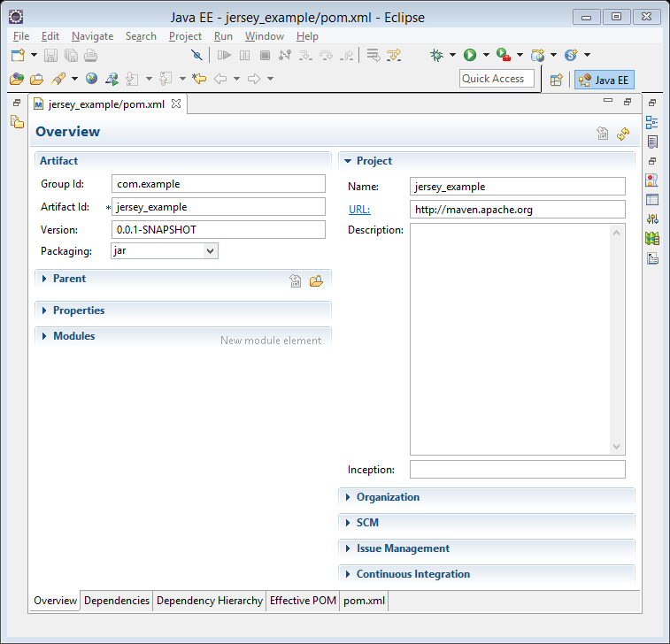670x644 pixels.
Task: Click the Step Over icon
Action: coord(326,55)
